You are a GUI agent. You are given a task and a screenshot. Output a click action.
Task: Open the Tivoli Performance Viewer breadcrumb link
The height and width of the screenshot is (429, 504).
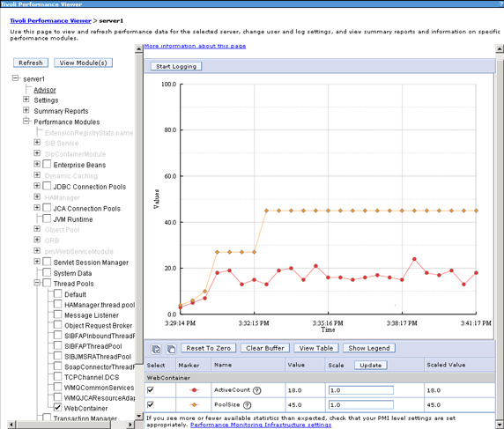tap(50, 21)
